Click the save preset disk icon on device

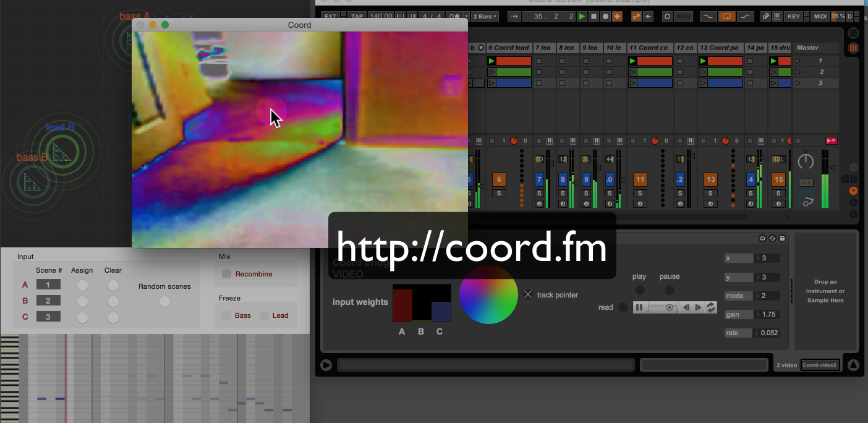[x=783, y=239]
